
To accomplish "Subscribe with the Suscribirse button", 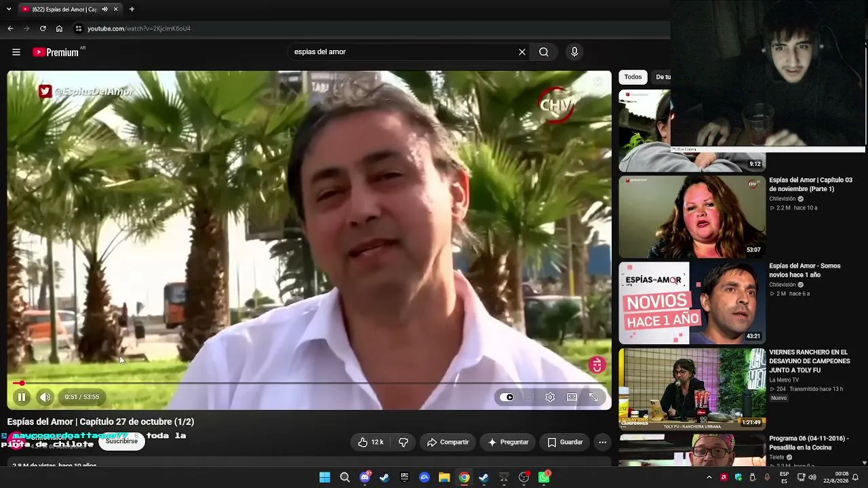I will tap(121, 441).
